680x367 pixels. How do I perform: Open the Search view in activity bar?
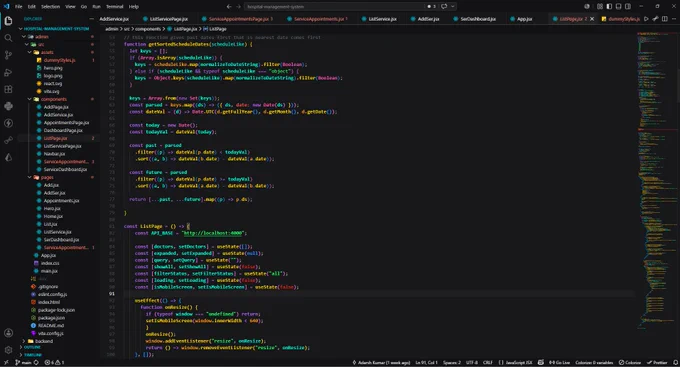(x=8, y=38)
